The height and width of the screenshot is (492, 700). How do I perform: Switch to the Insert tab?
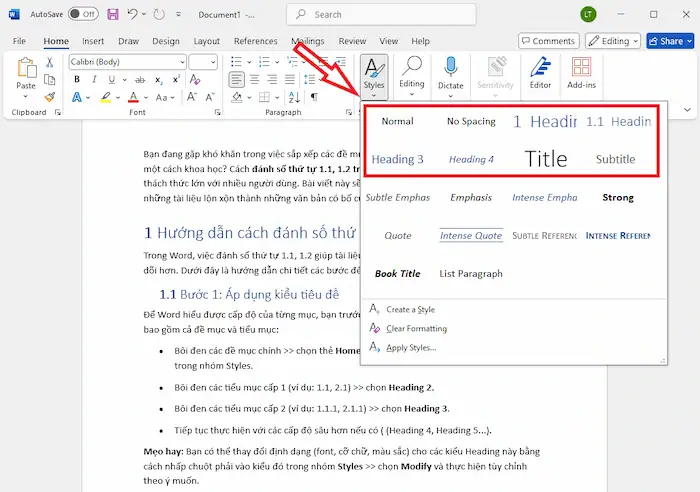click(x=93, y=41)
